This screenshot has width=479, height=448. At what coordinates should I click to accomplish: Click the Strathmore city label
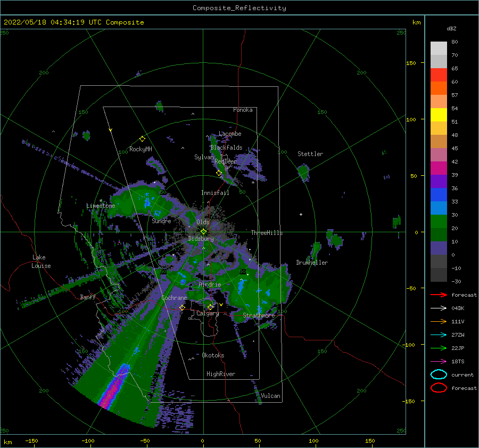[x=259, y=315]
